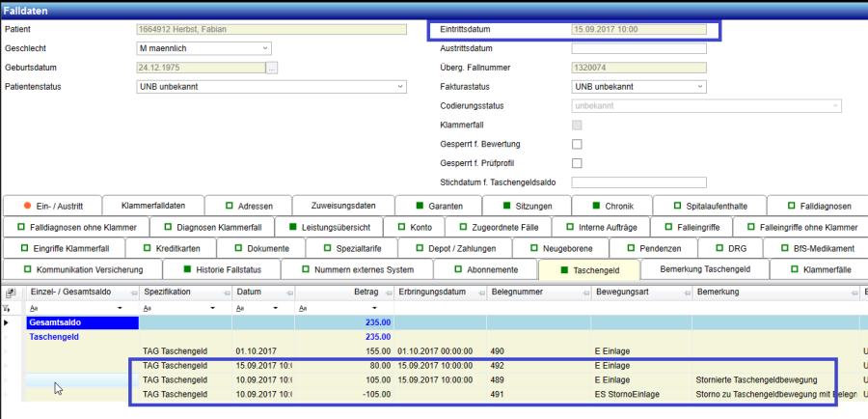Click the Austrittsdatum input field

[x=638, y=48]
